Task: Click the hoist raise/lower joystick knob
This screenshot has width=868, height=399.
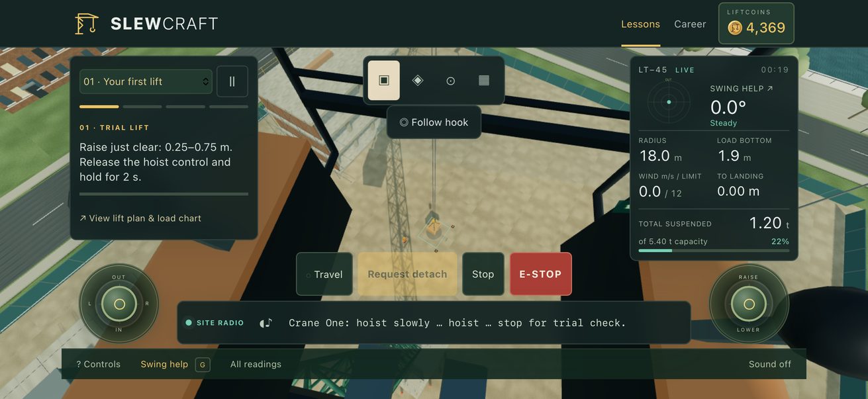Action: tap(749, 304)
